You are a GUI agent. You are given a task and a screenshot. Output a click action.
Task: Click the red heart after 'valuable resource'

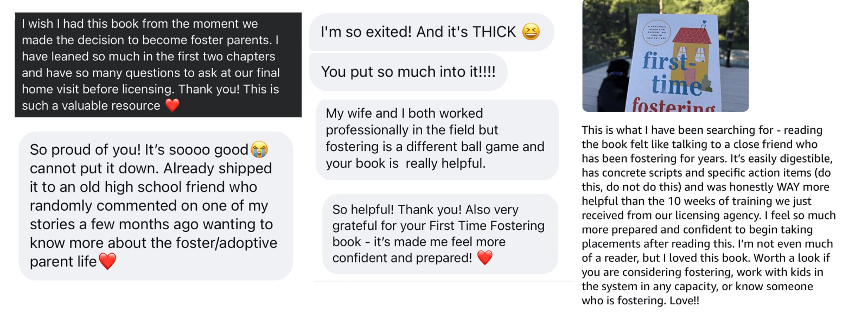[172, 105]
